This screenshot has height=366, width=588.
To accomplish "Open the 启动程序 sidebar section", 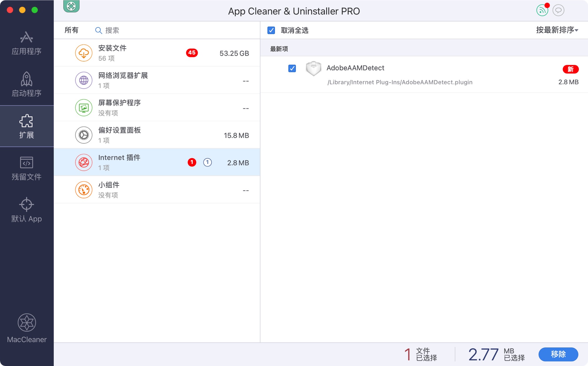I will (x=26, y=85).
